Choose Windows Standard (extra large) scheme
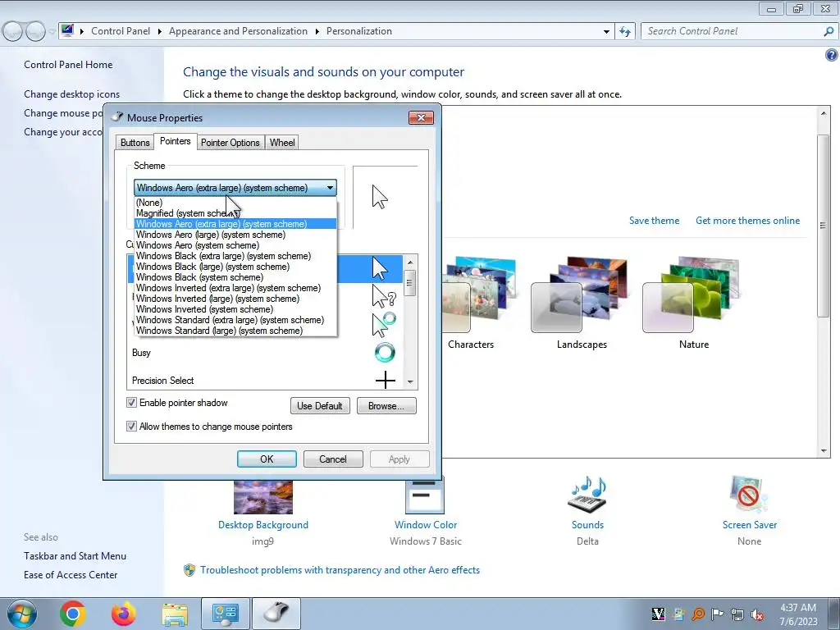This screenshot has width=840, height=630. point(235,320)
